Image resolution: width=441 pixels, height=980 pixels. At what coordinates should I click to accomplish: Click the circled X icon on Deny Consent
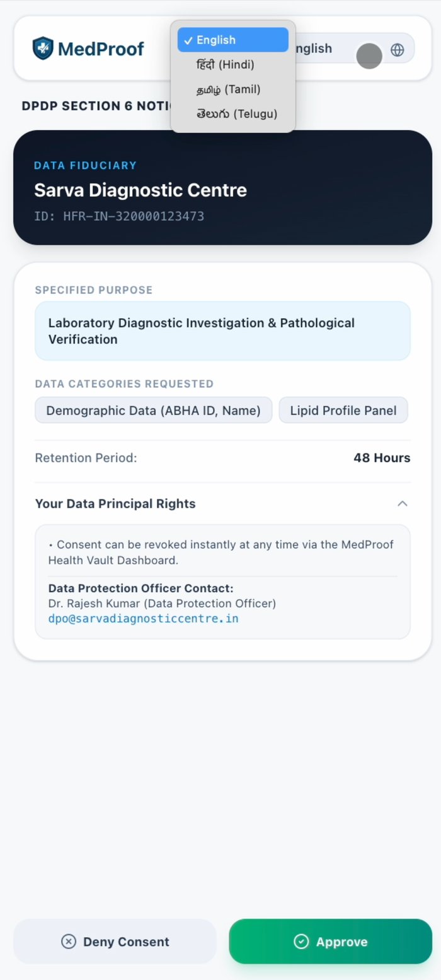pos(69,942)
